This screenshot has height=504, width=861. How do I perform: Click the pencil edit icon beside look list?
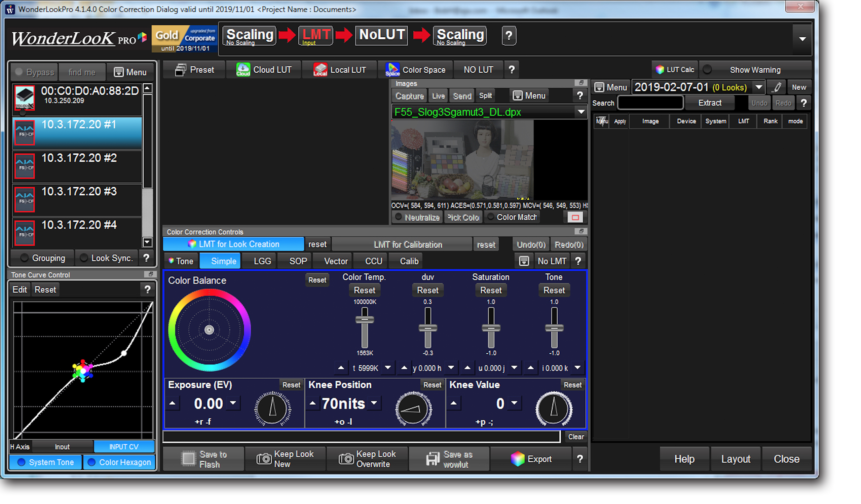(x=777, y=87)
